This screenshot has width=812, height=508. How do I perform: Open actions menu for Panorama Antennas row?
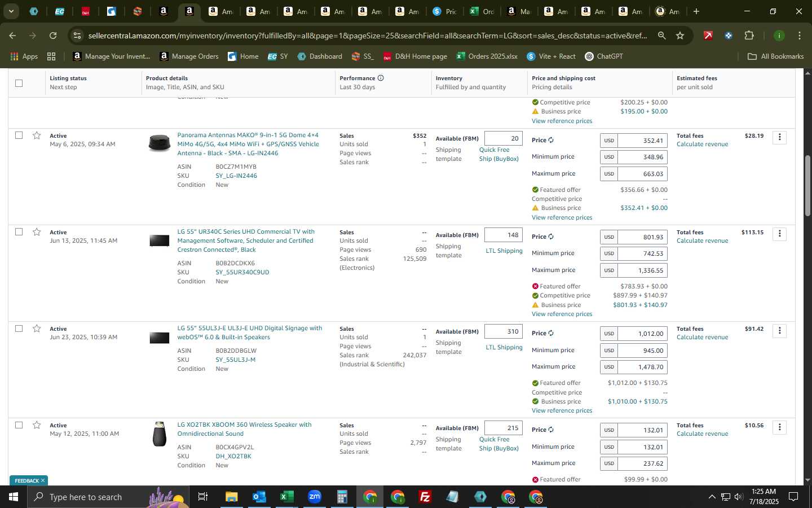(x=779, y=137)
